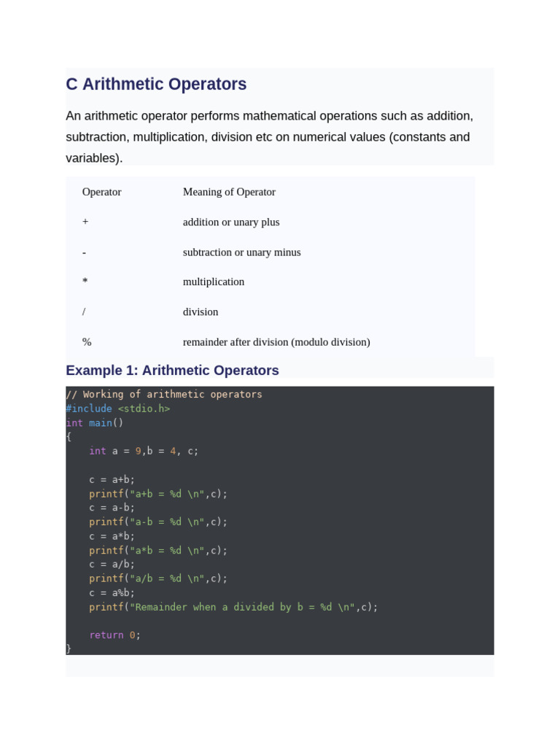
Task: Click the "division" table cell
Action: click(201, 311)
